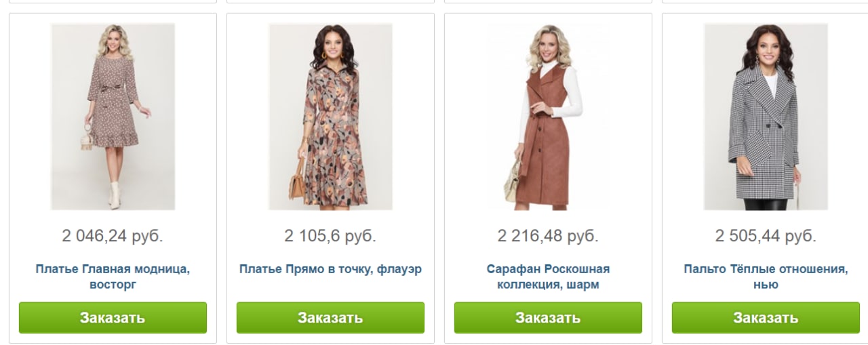Open link Сарафан Роскошная коллекция, шарм
Image resolution: width=868 pixels, height=345 pixels.
point(548,277)
